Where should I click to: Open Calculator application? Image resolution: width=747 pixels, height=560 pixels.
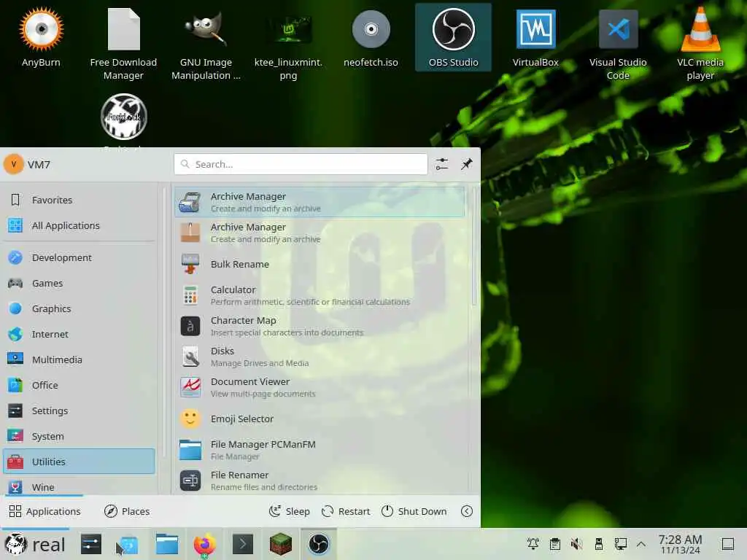click(320, 295)
